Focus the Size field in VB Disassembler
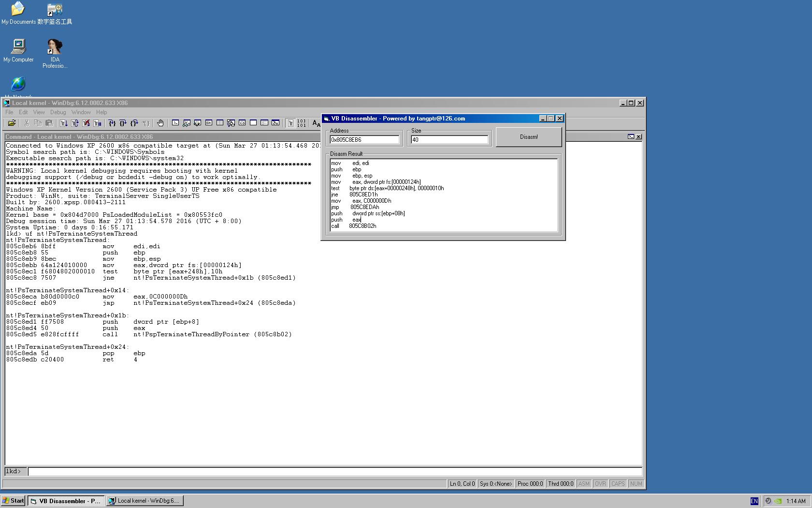Screen dimensions: 812x508 449,140
